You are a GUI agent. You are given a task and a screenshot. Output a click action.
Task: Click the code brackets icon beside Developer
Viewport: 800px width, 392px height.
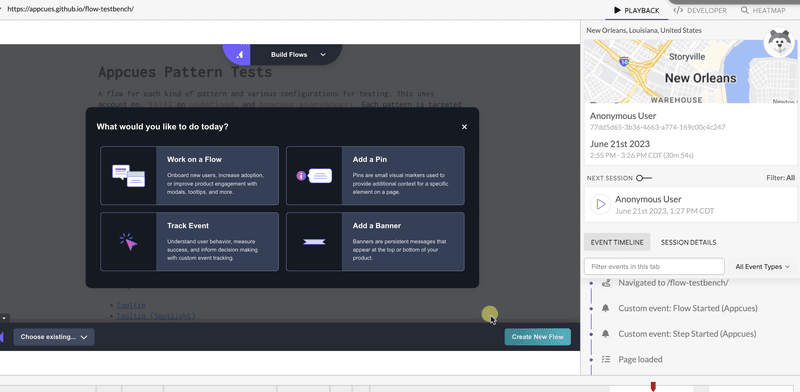tap(678, 10)
